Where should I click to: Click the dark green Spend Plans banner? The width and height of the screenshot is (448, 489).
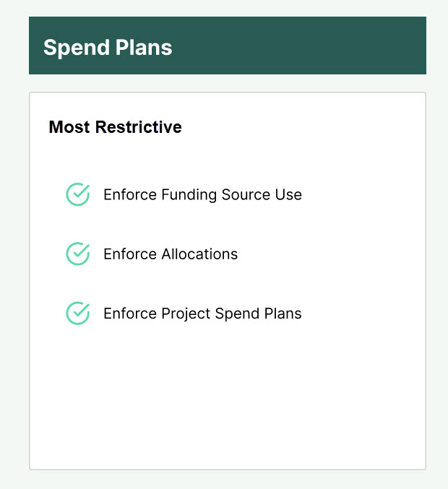coord(228,46)
